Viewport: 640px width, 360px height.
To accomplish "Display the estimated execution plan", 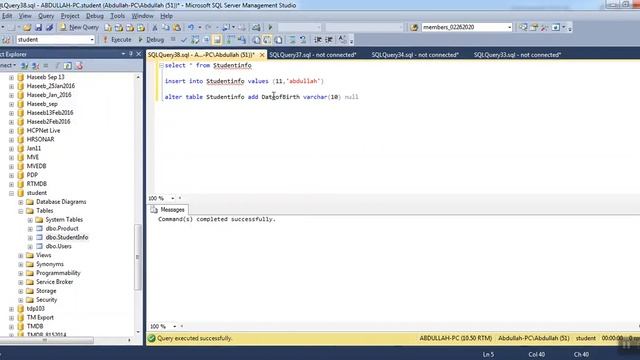I will (195, 40).
